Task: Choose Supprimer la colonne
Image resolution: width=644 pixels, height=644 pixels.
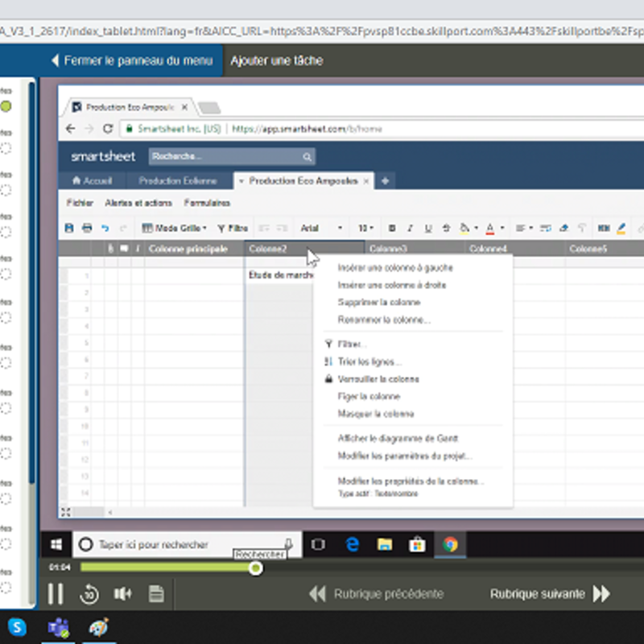Action: pos(379,303)
